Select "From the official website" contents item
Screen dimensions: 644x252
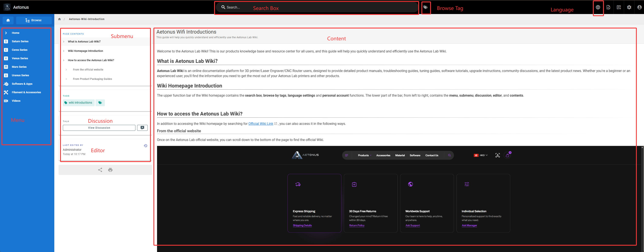point(88,70)
